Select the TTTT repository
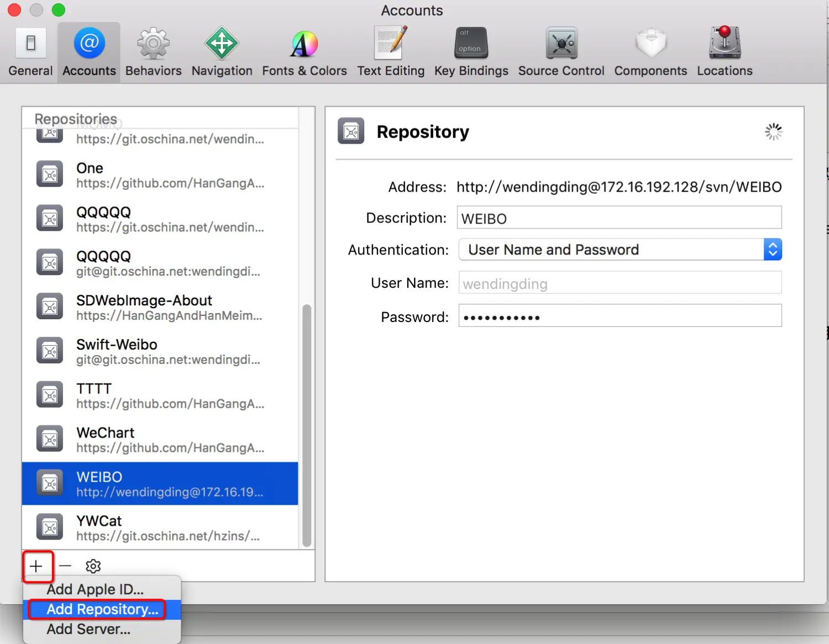The width and height of the screenshot is (829, 644). 160,396
